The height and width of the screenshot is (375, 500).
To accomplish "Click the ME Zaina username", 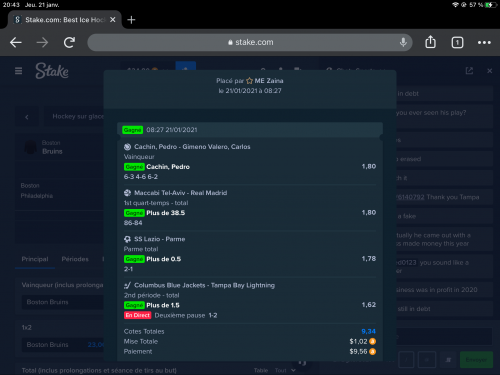I will (269, 81).
